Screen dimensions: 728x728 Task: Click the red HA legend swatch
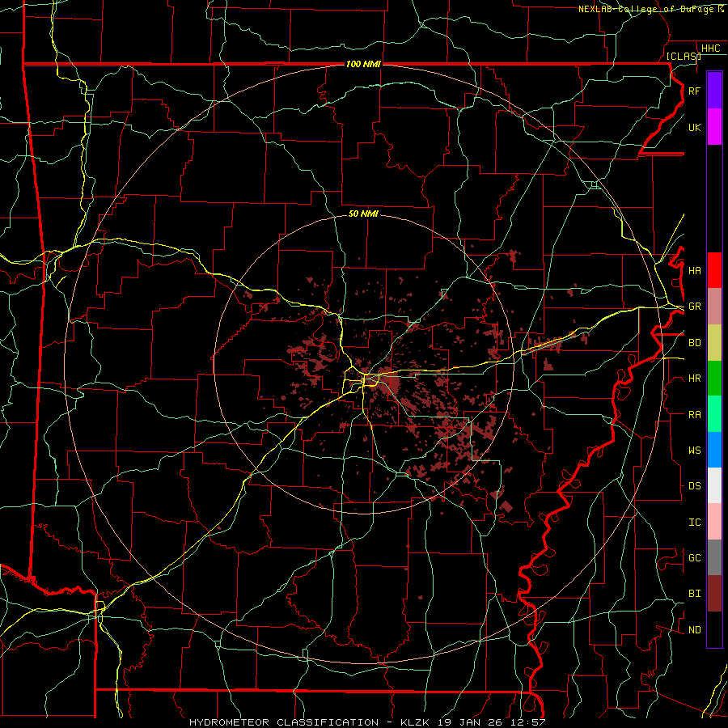[714, 270]
